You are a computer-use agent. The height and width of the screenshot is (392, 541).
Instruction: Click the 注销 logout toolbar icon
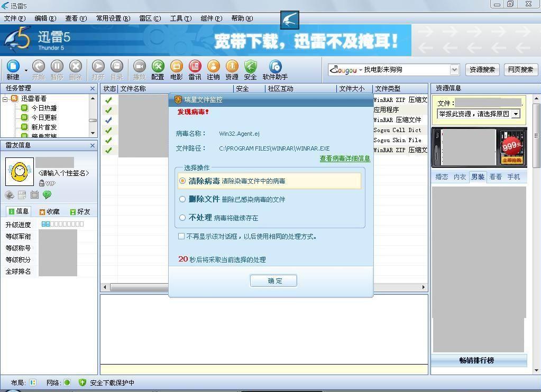coord(214,66)
